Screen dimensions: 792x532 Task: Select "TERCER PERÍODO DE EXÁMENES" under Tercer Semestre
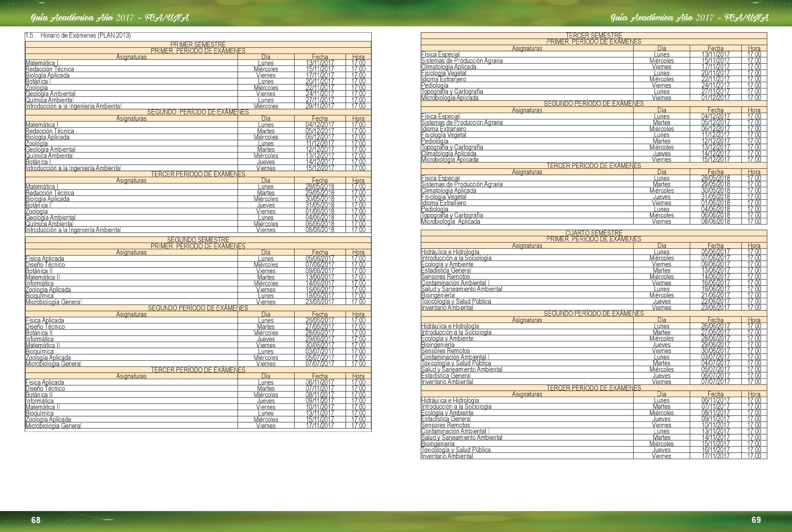tap(594, 166)
